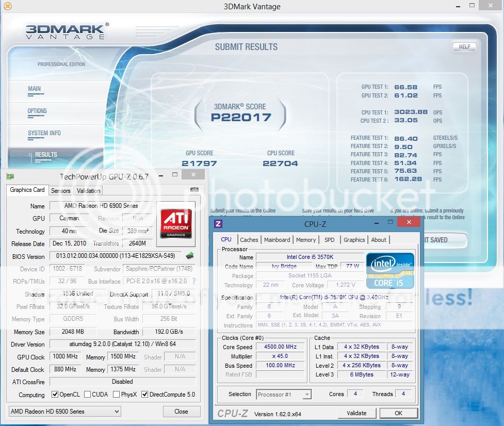The width and height of the screenshot is (504, 426).
Task: Expand the Processor #1 selection dropdown
Action: [x=284, y=394]
